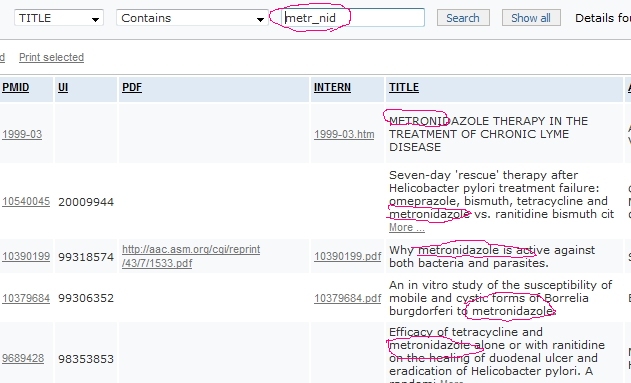The image size is (631, 383).
Task: Open PMID link 1999-03
Action: click(x=22, y=134)
